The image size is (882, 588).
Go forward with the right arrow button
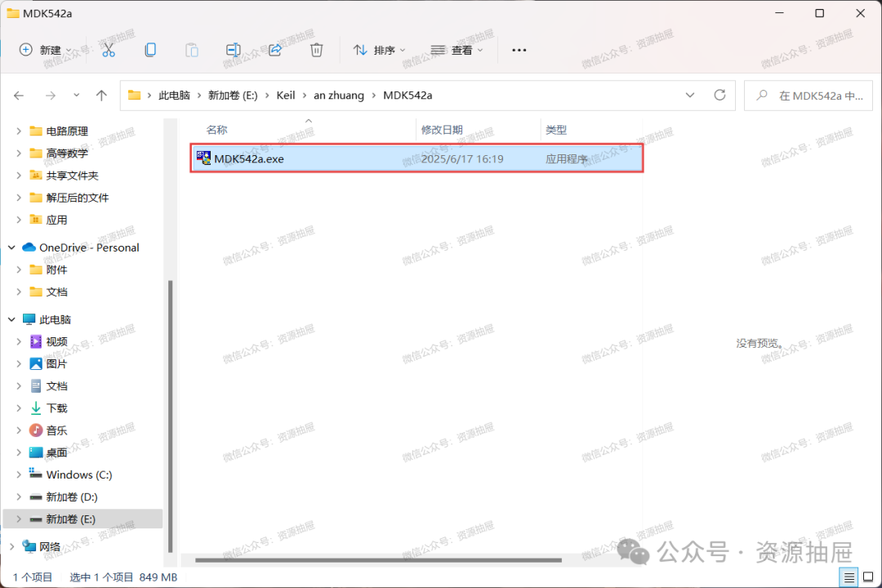51,96
